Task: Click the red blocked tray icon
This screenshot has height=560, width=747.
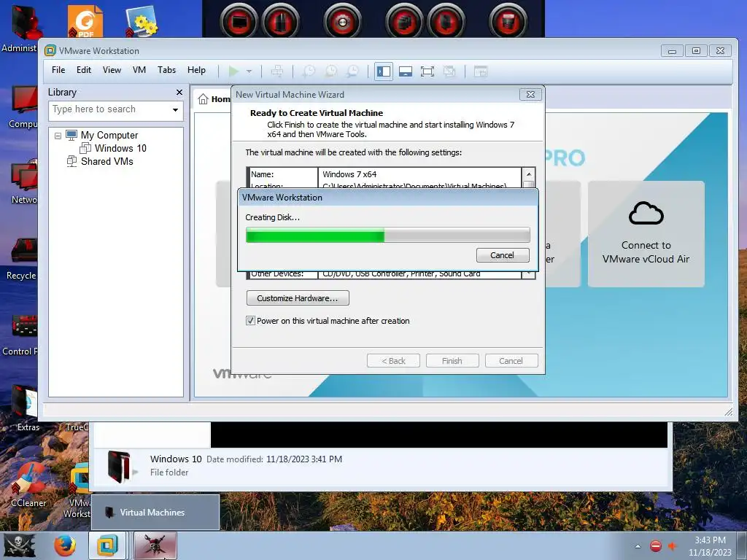Action: point(656,546)
